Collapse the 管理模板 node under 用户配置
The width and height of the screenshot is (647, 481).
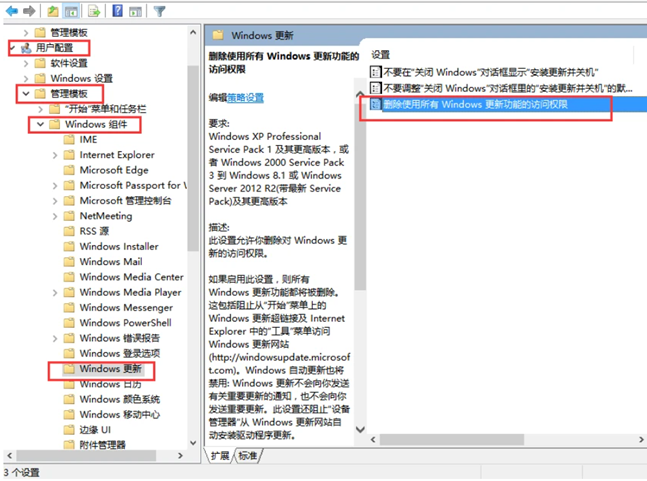point(26,94)
